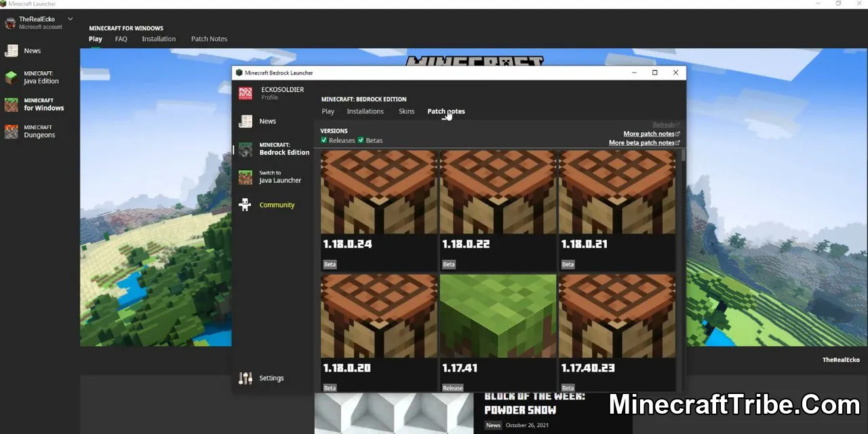Click the patch notes list scrollbar
Viewport: 868px width, 434px height.
point(683,155)
